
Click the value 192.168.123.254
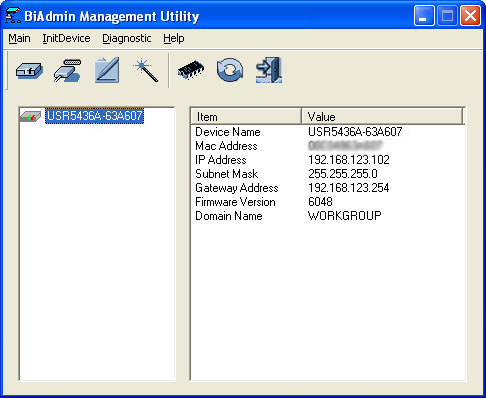(349, 188)
